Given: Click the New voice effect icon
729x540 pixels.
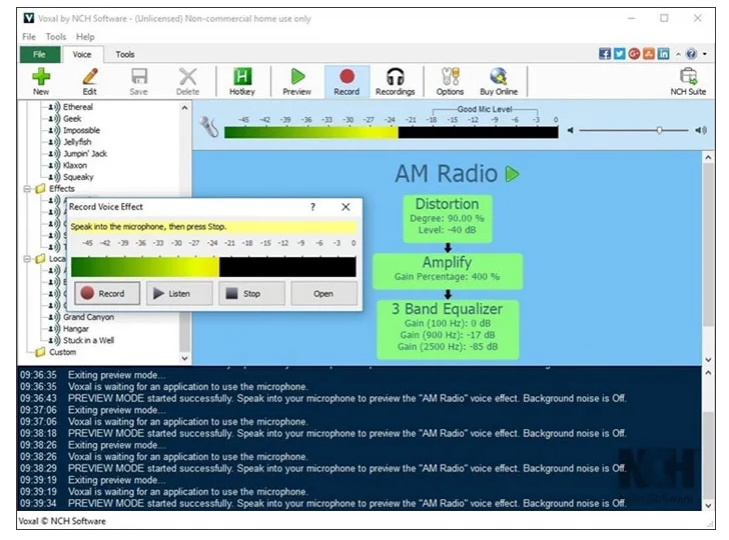Looking at the screenshot, I should [41, 77].
